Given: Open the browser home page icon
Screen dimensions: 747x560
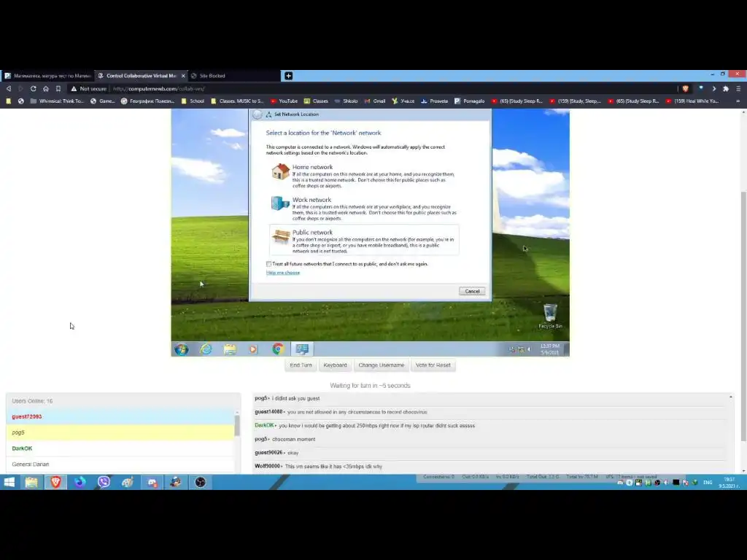Looking at the screenshot, I should [x=46, y=88].
